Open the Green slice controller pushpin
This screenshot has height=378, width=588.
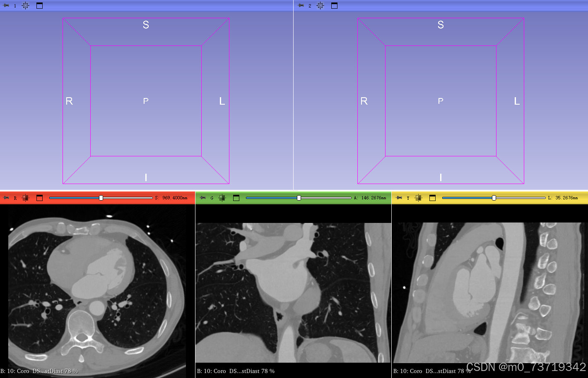203,198
